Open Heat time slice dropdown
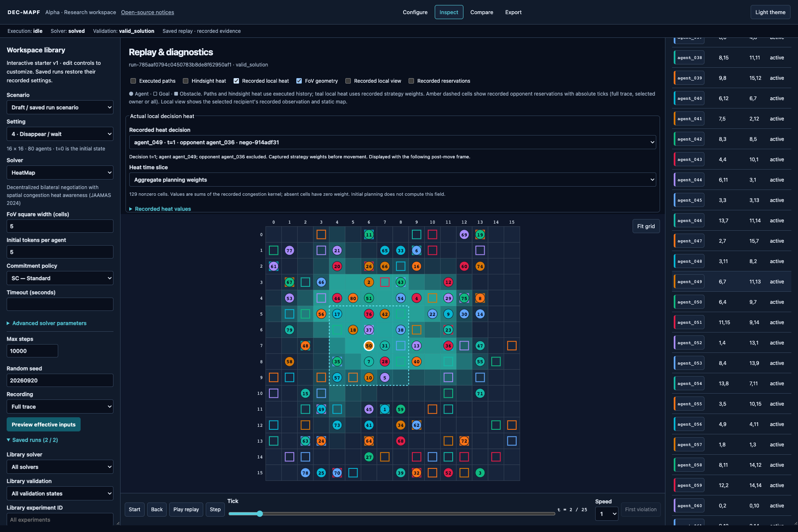 [x=392, y=180]
